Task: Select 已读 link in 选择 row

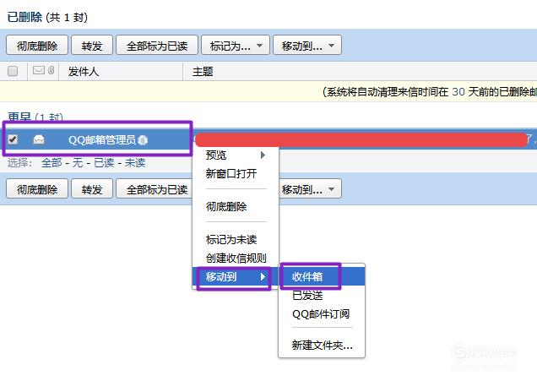Action: pos(104,162)
